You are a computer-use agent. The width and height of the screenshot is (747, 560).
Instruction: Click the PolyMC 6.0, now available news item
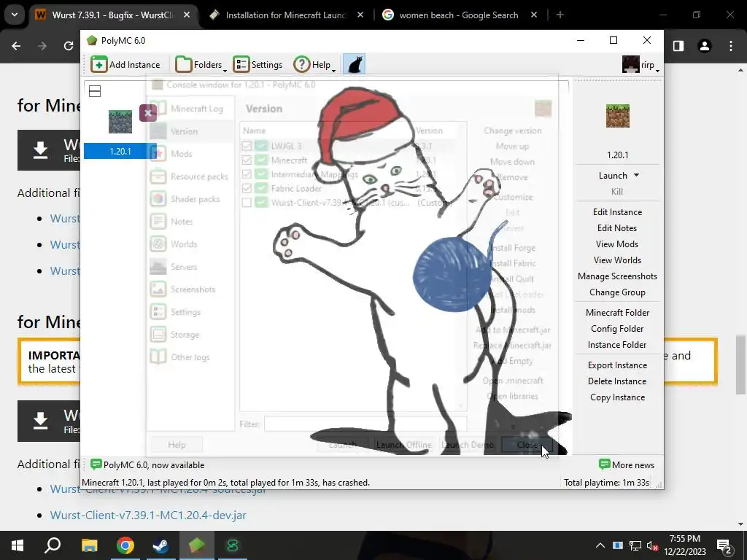tap(147, 464)
